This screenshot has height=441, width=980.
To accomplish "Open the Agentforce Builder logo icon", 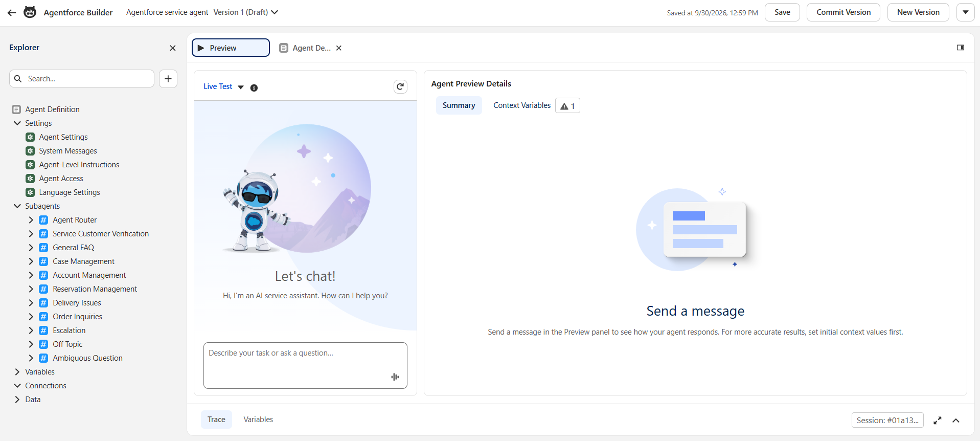I will tap(30, 12).
